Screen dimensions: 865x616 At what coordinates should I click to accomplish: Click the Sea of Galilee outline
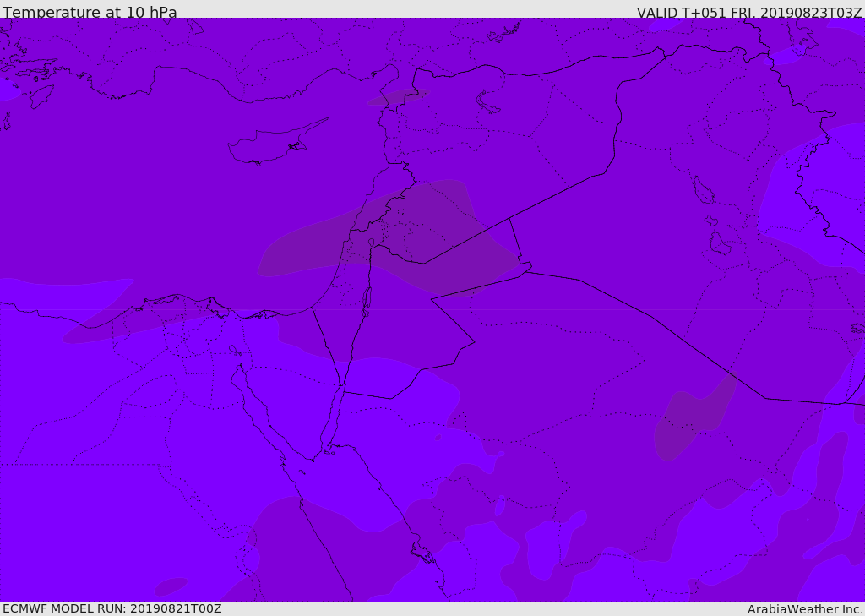[x=372, y=243]
